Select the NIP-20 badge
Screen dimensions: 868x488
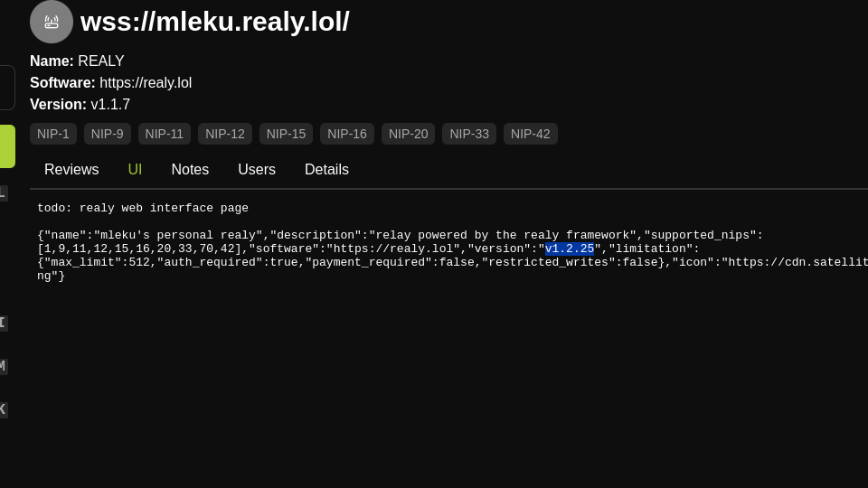409,134
